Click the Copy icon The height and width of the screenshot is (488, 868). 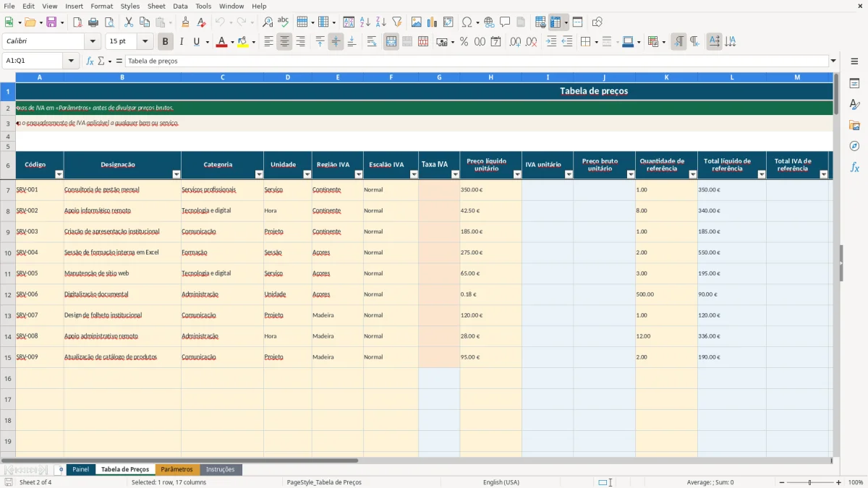[145, 22]
